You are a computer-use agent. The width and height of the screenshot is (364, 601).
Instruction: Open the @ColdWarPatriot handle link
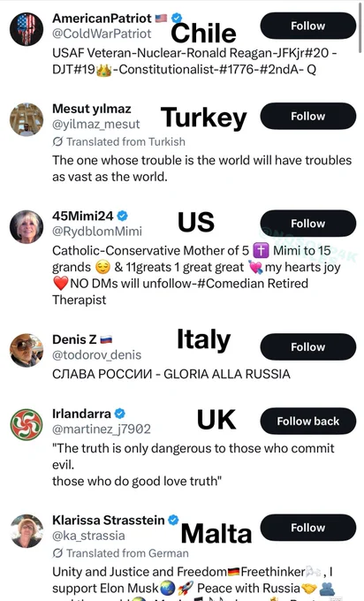(x=102, y=34)
